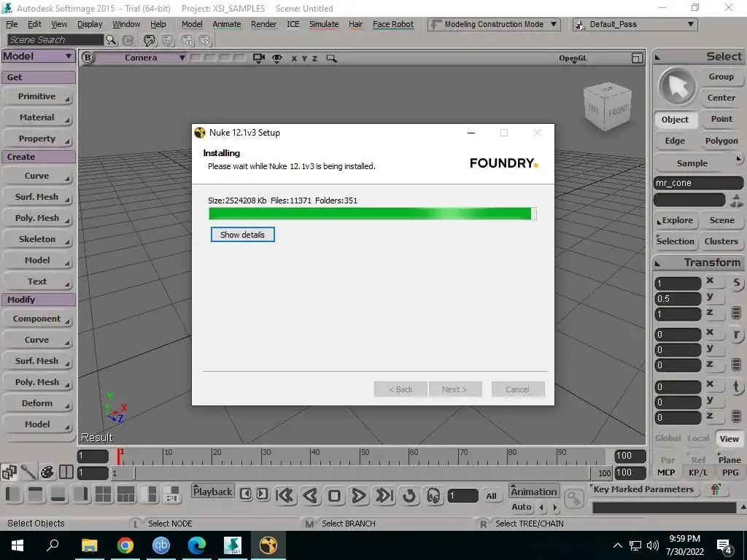Click the Clusters button
The height and width of the screenshot is (560, 747).
tap(721, 241)
